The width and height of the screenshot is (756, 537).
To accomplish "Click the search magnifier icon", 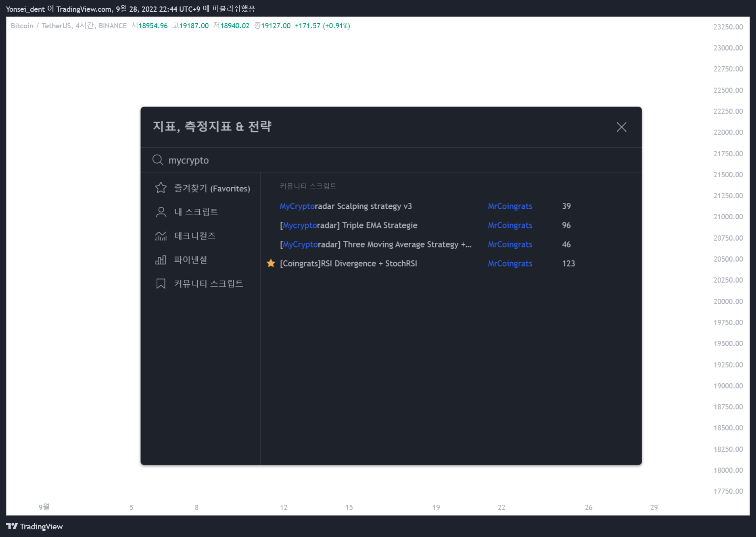I will tap(158, 160).
